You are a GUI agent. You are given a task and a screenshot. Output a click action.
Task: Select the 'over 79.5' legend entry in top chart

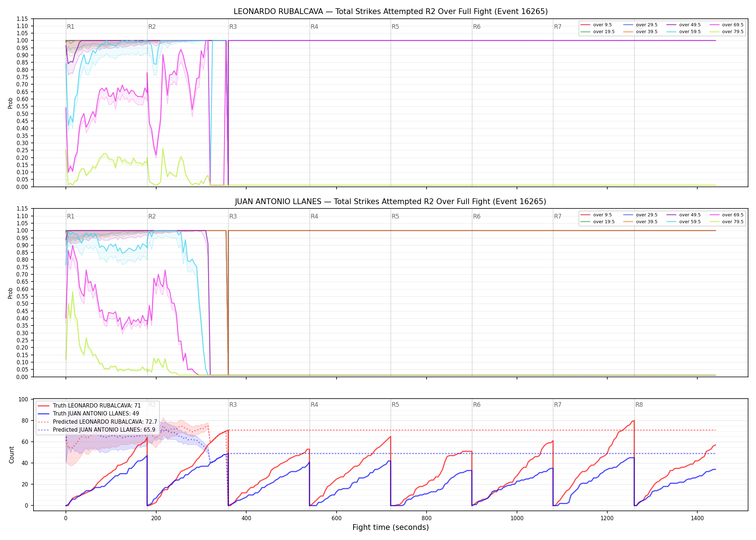click(x=726, y=32)
